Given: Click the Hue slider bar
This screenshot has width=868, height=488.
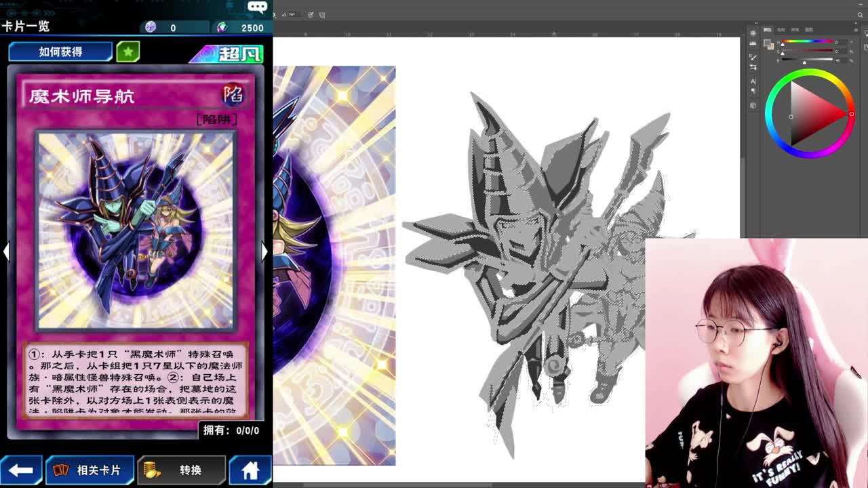Looking at the screenshot, I should click(x=807, y=41).
